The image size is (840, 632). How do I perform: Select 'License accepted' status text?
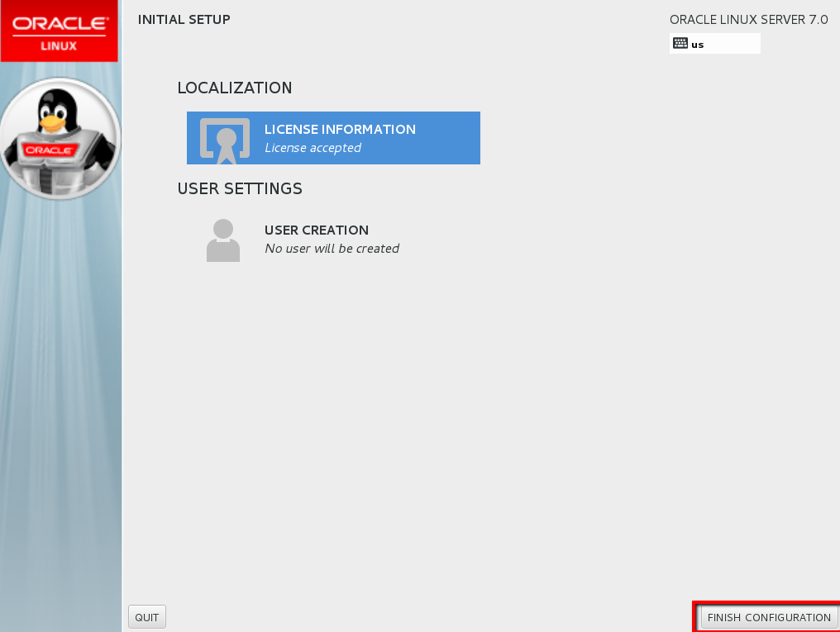(x=313, y=148)
